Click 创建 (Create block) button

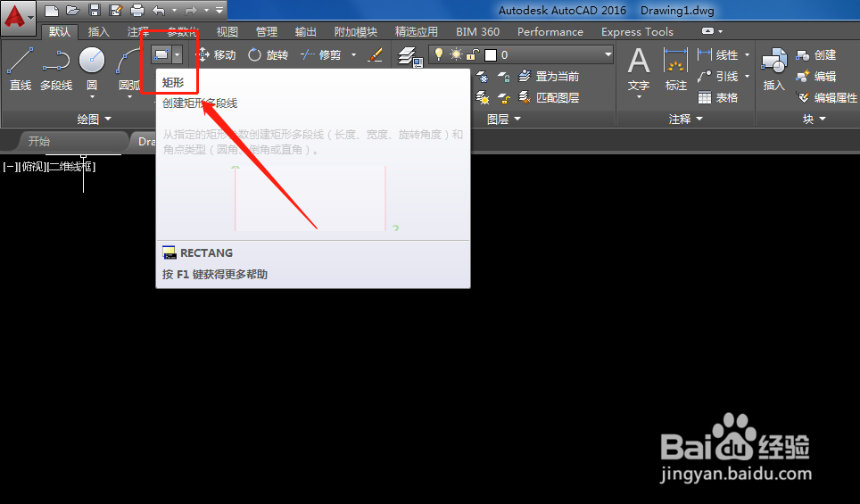point(816,54)
